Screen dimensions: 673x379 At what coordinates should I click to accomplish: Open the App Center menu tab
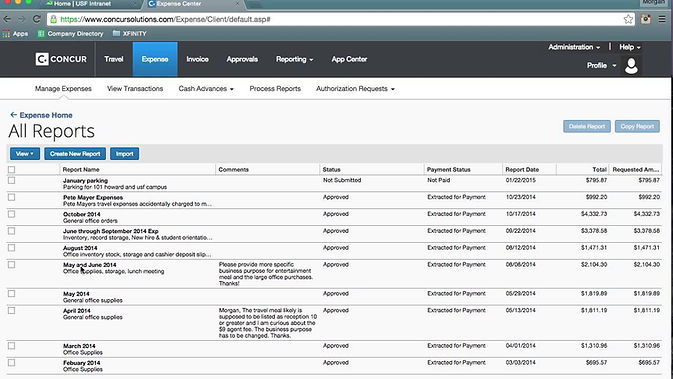click(x=349, y=59)
